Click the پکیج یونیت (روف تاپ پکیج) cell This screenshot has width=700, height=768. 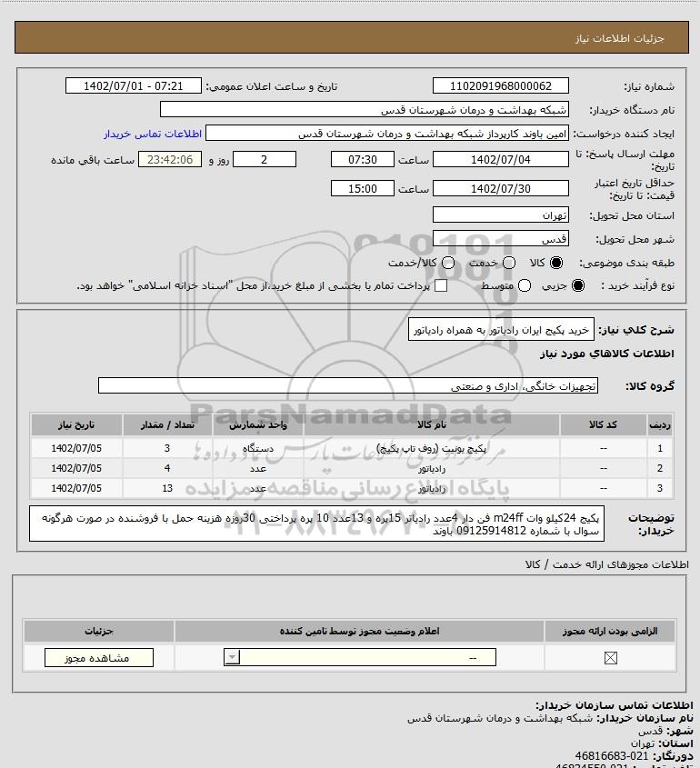[x=432, y=448]
